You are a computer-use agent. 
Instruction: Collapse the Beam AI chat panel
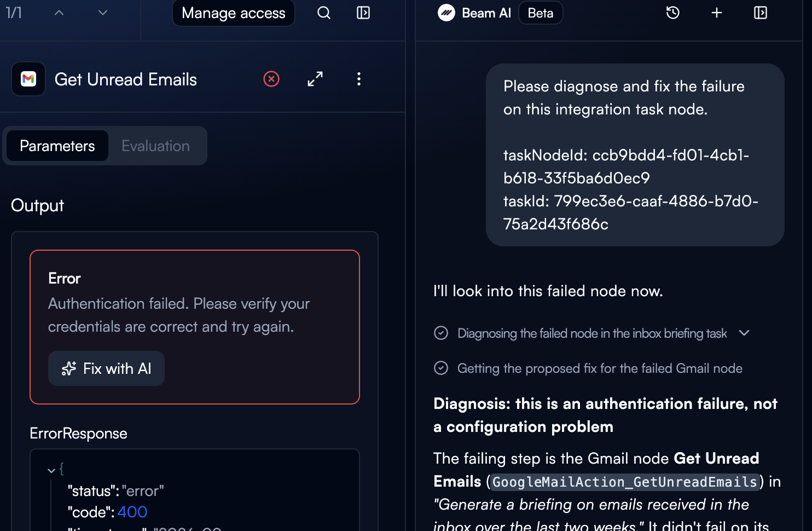(761, 13)
